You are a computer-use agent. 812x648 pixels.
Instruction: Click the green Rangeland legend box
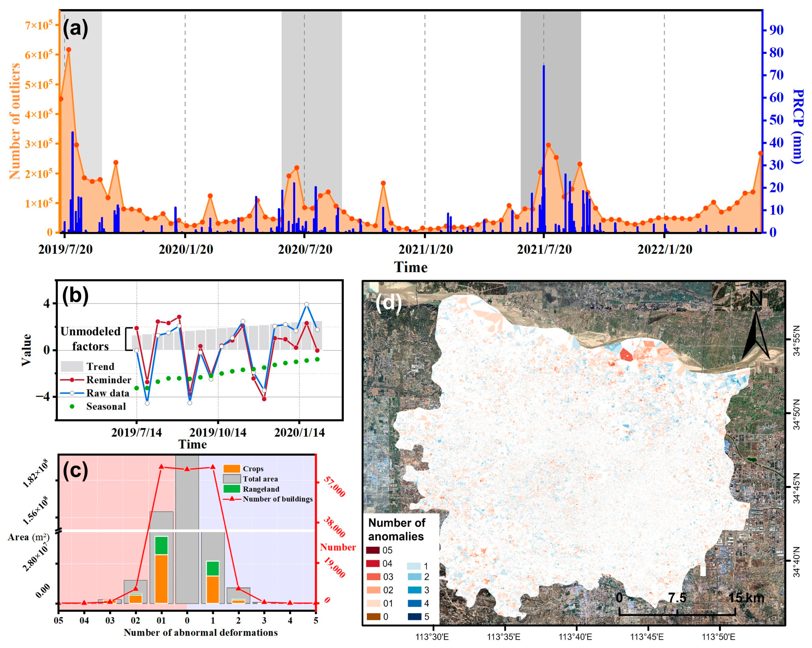[x=232, y=489]
